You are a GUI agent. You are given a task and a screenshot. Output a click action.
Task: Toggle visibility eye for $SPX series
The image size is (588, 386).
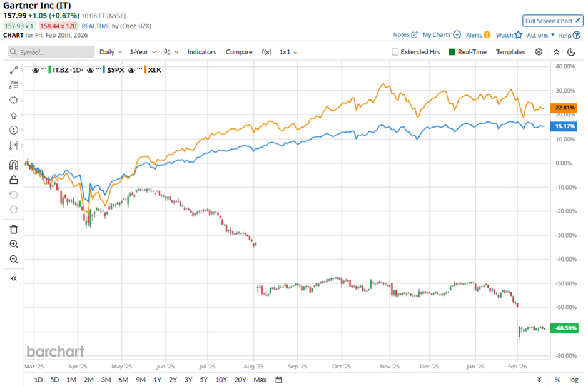(90, 70)
